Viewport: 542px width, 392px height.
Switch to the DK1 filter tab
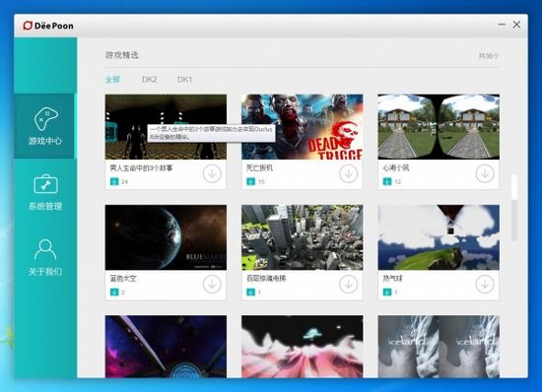(184, 80)
